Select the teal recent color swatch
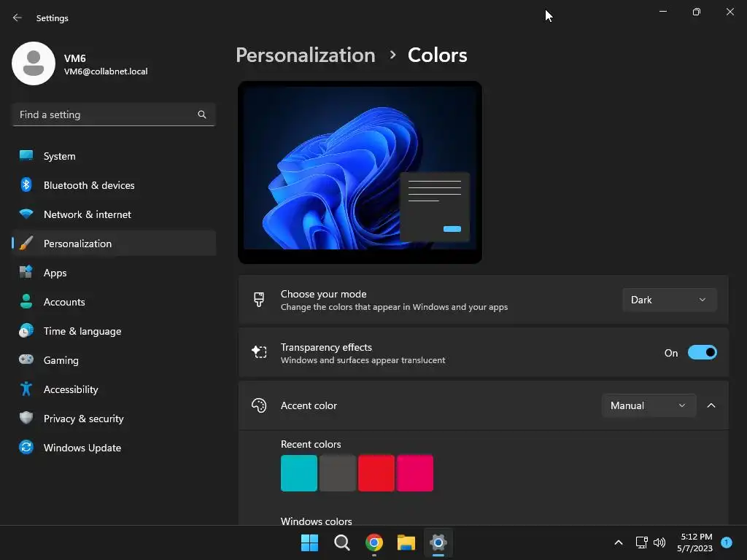The width and height of the screenshot is (747, 560). 298,472
